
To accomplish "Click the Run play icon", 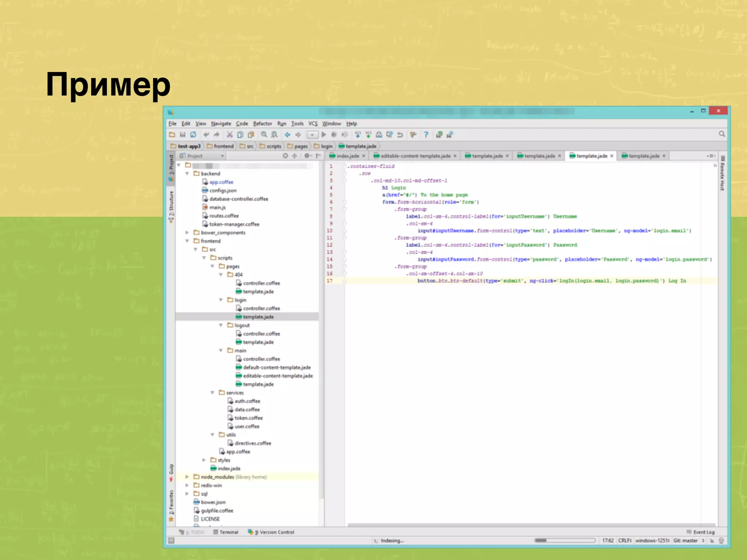I will coord(324,135).
